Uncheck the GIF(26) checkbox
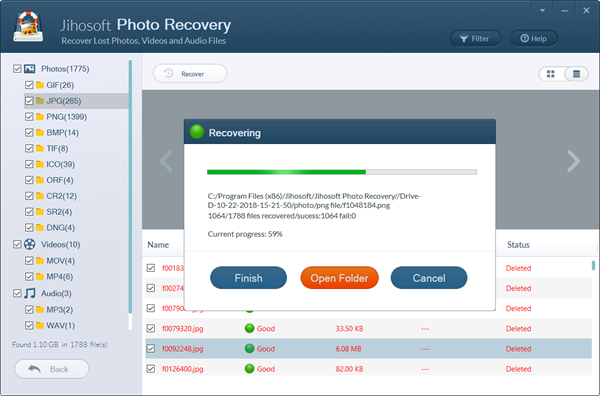The image size is (600, 396). (x=29, y=85)
